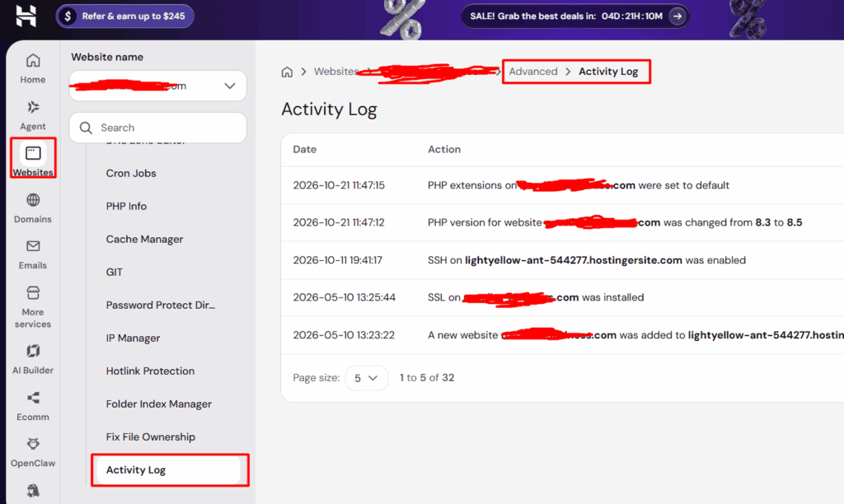Click the Action column header
Viewport: 844px width, 504px height.
(444, 150)
